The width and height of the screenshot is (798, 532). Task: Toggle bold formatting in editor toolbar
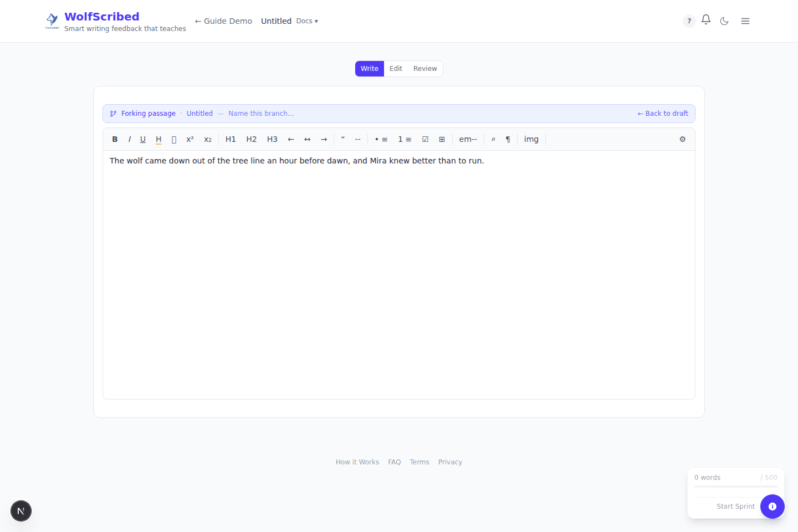pos(115,139)
